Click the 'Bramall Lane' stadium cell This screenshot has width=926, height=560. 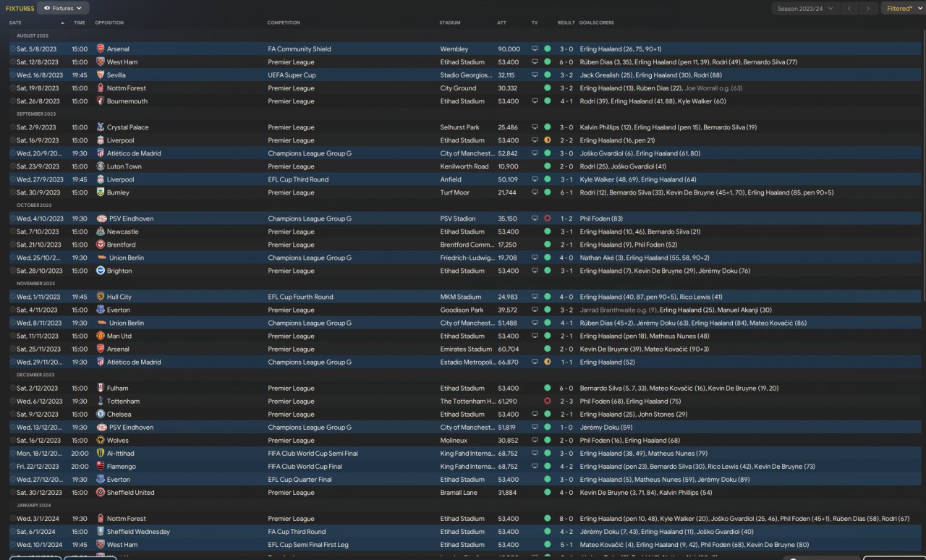coord(459,493)
